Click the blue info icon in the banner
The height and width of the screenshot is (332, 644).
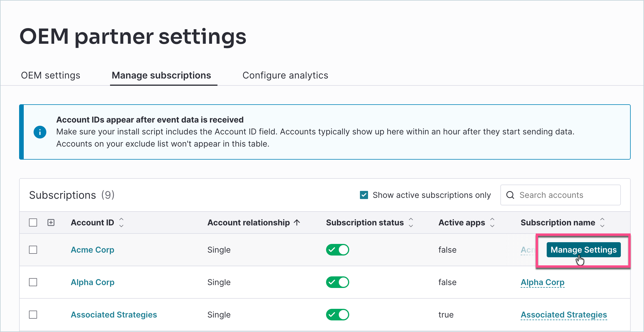click(x=40, y=132)
